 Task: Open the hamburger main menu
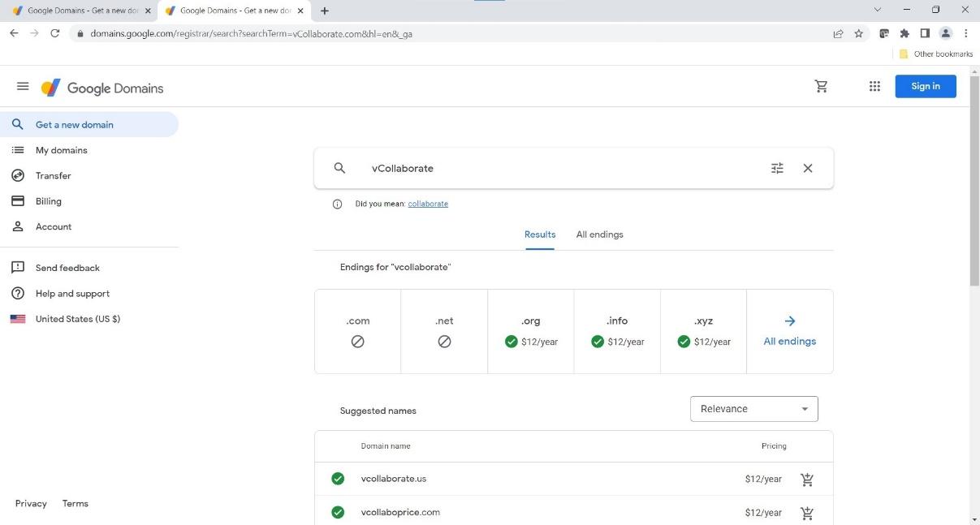[23, 87]
